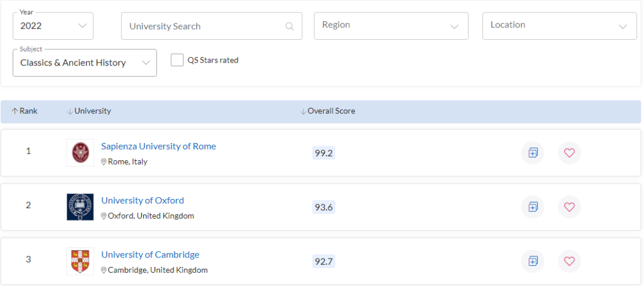Add Sapienza University of Rome to compare
Image resolution: width=644 pixels, height=286 pixels.
[532, 153]
